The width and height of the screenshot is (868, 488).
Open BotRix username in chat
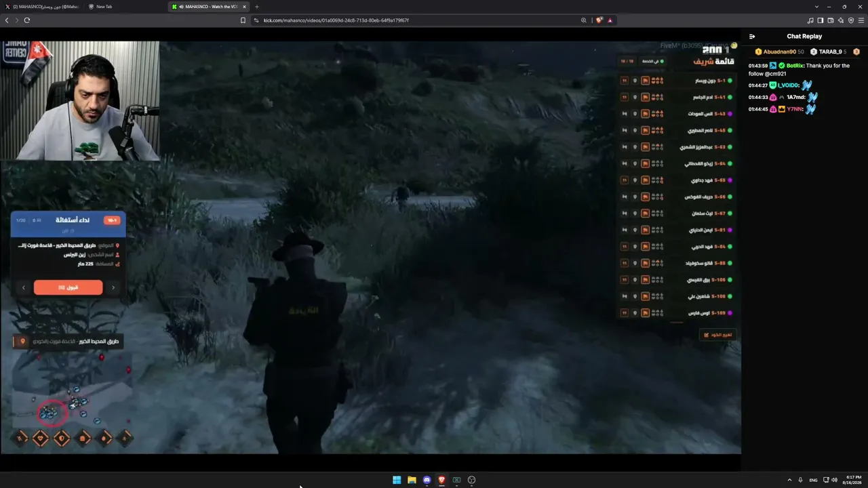click(795, 66)
